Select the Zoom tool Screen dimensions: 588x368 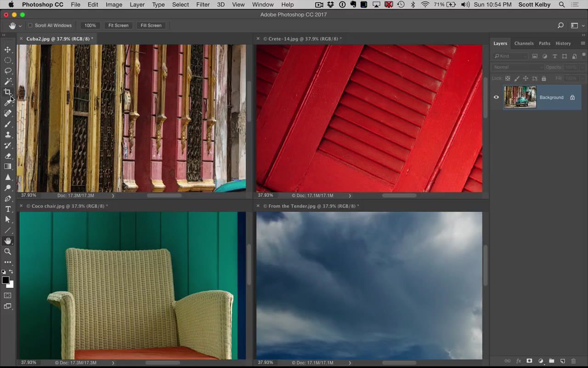[7, 252]
